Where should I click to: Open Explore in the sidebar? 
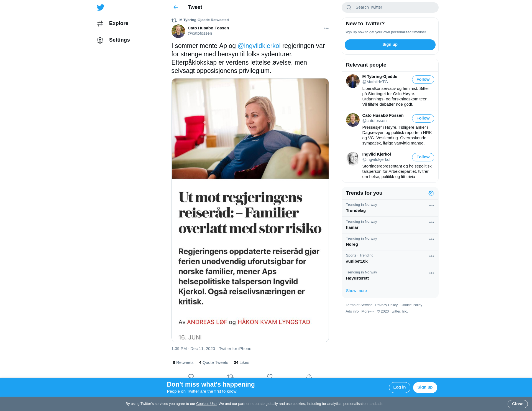point(113,24)
